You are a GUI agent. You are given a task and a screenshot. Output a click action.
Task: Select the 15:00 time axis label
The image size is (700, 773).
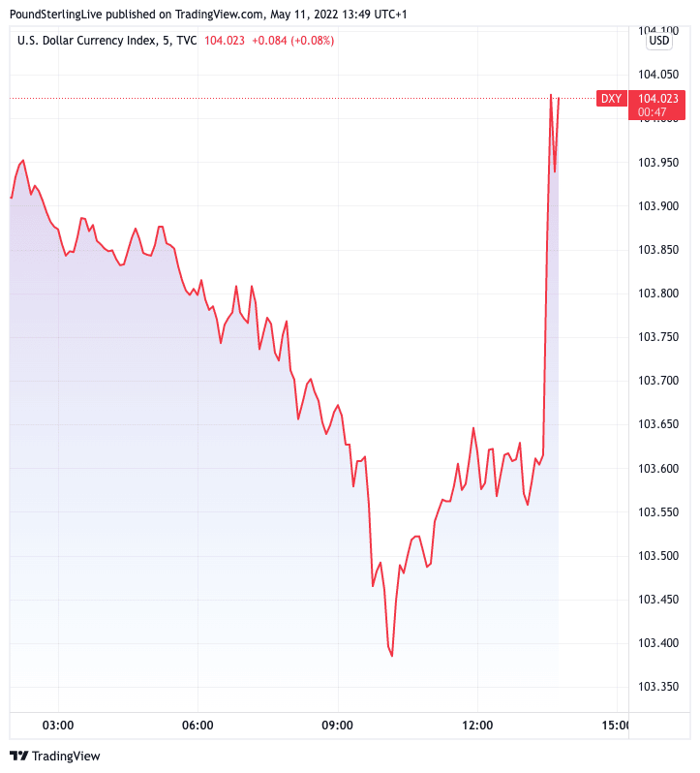(615, 725)
